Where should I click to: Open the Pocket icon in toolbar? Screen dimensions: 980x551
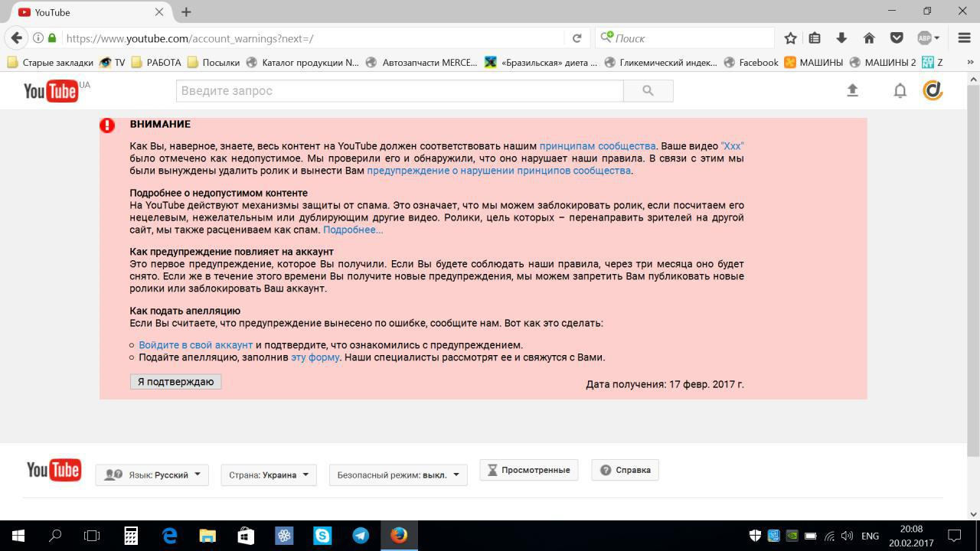897,37
